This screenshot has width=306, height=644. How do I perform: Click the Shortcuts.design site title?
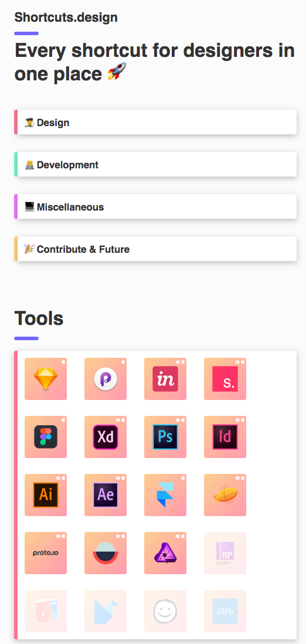[x=66, y=17]
